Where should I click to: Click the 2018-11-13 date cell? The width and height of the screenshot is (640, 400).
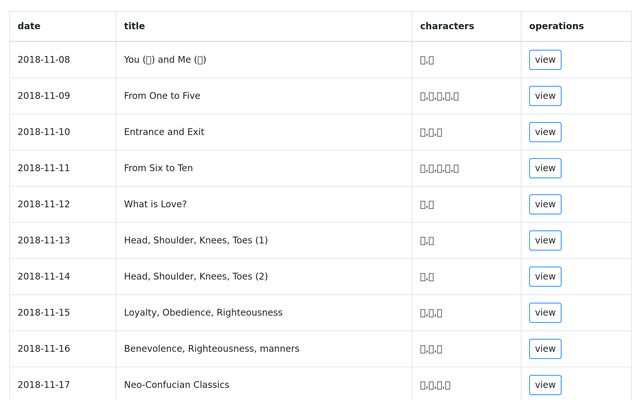44,240
